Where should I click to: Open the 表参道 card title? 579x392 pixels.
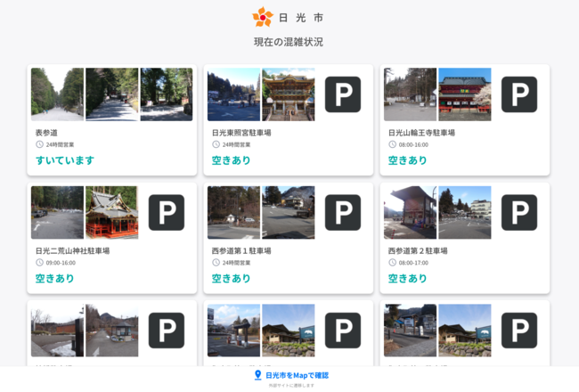(46, 133)
